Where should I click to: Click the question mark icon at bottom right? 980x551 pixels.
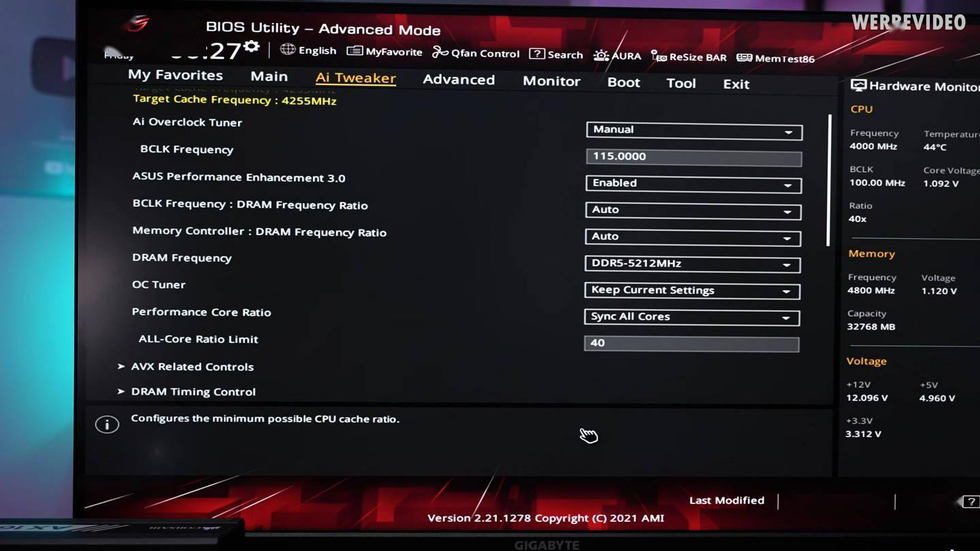(971, 502)
